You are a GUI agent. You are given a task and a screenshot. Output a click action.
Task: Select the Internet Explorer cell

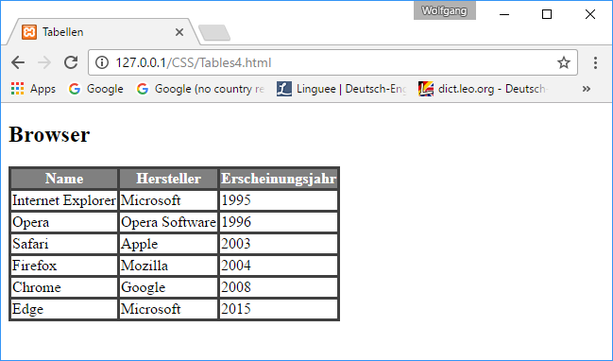pyautogui.click(x=64, y=201)
